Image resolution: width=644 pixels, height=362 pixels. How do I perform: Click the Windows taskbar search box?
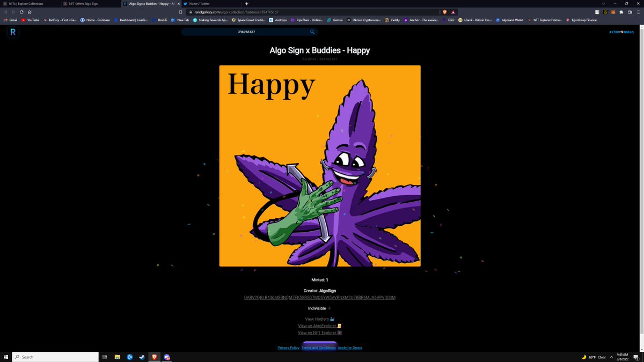tap(55, 357)
